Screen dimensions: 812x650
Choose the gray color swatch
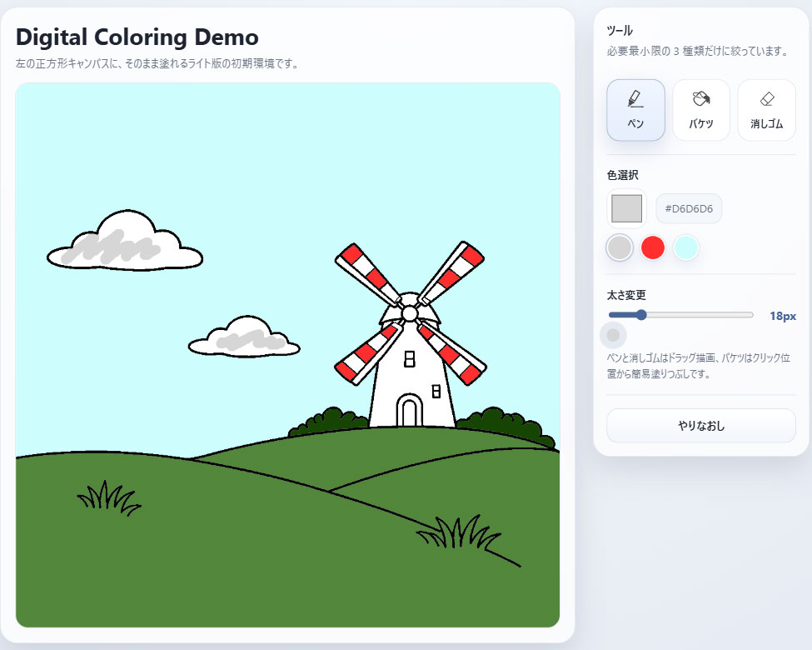point(620,247)
